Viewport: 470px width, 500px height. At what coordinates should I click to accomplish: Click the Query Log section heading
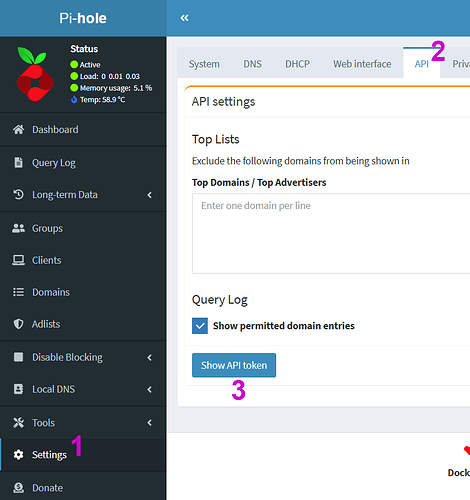click(x=219, y=300)
